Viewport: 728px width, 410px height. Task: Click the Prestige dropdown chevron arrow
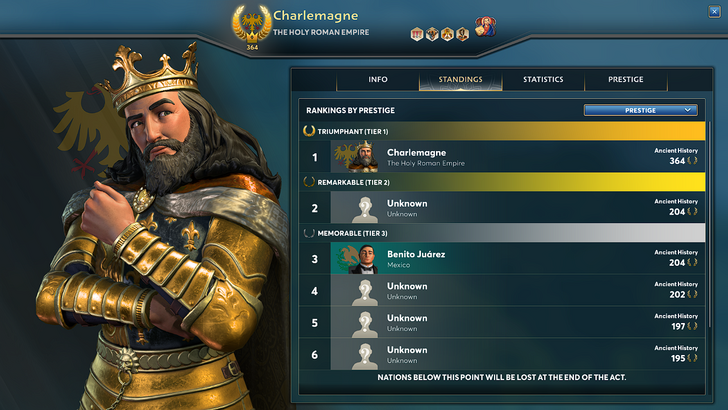coord(688,110)
